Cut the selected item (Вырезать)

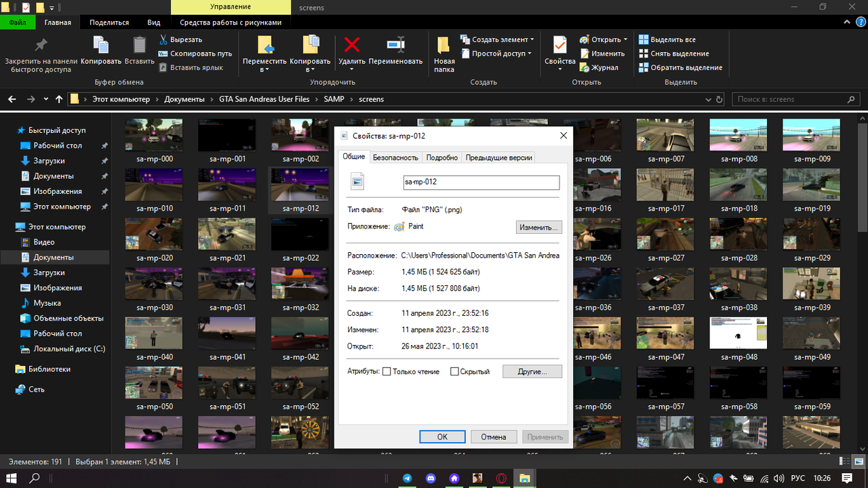(x=180, y=39)
